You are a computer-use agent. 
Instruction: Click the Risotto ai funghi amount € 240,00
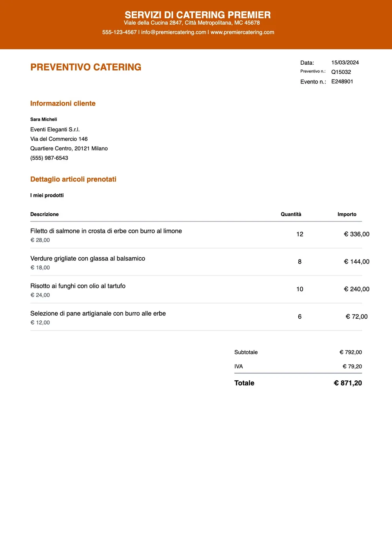point(357,289)
